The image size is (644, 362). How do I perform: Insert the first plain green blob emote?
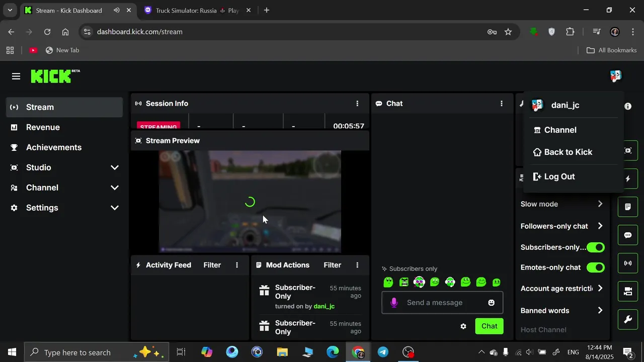click(x=388, y=282)
